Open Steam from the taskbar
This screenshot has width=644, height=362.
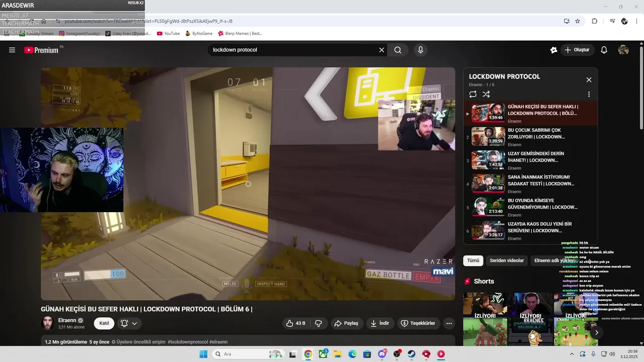[x=412, y=354]
